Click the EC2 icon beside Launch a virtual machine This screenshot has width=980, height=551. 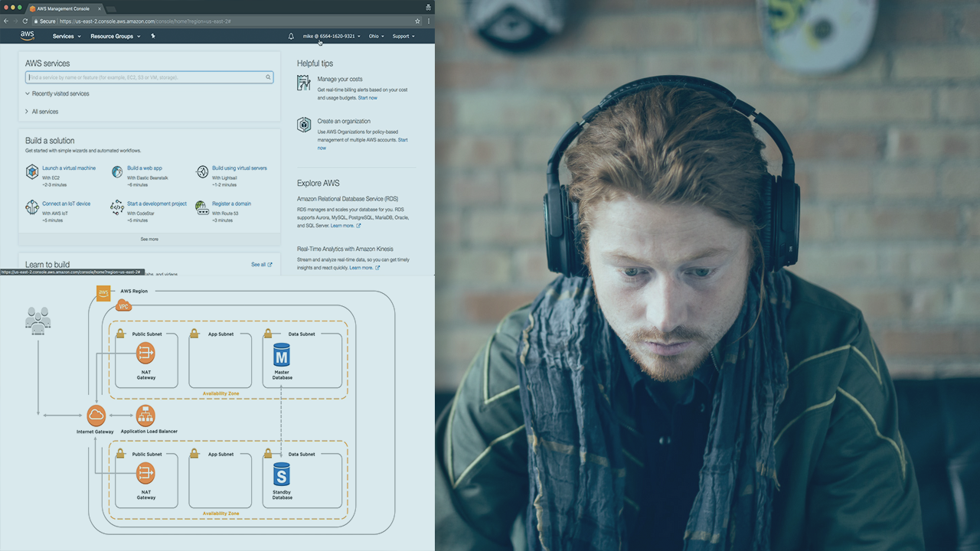pyautogui.click(x=32, y=171)
